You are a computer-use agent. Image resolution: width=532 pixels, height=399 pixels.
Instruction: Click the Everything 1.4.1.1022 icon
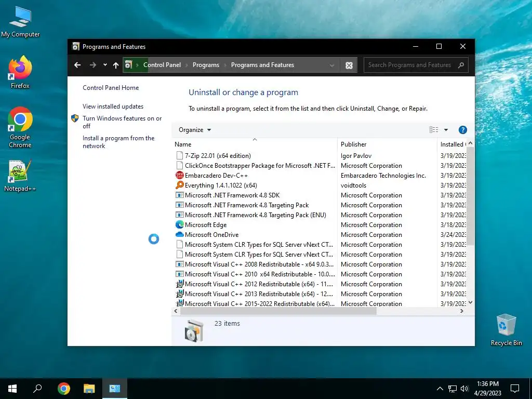(x=179, y=185)
